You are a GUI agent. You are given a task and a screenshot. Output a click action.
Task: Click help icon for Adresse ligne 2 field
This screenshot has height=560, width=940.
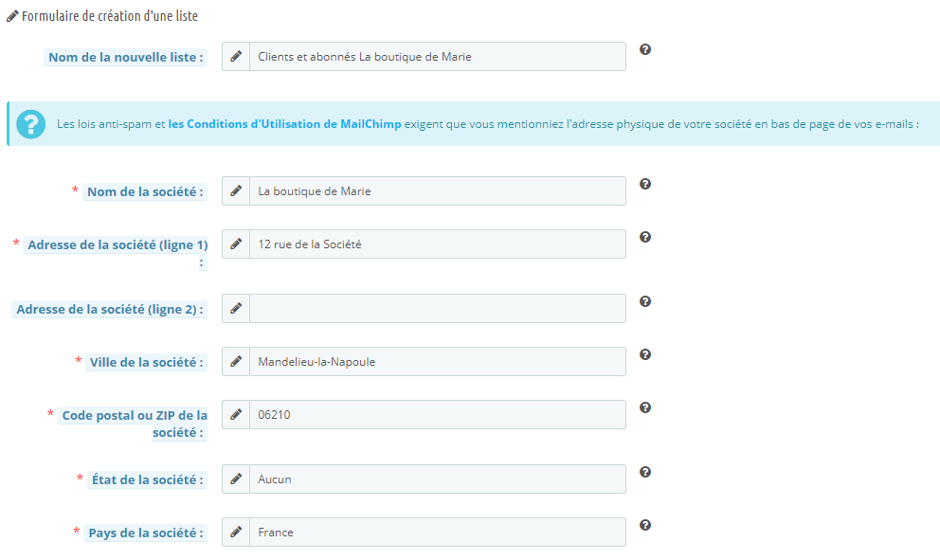645,301
